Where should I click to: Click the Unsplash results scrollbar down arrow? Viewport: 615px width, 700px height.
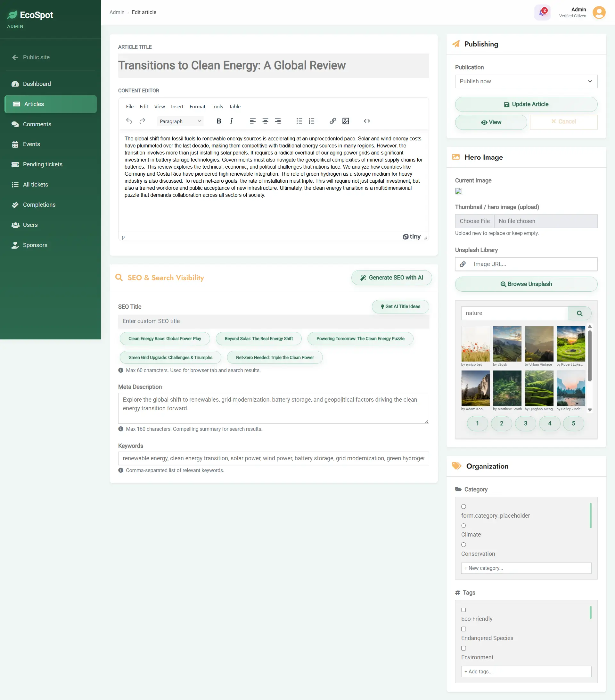pyautogui.click(x=590, y=410)
